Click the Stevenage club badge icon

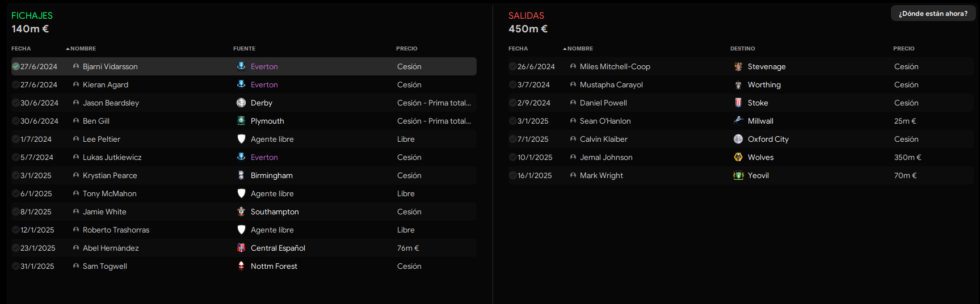(x=738, y=66)
